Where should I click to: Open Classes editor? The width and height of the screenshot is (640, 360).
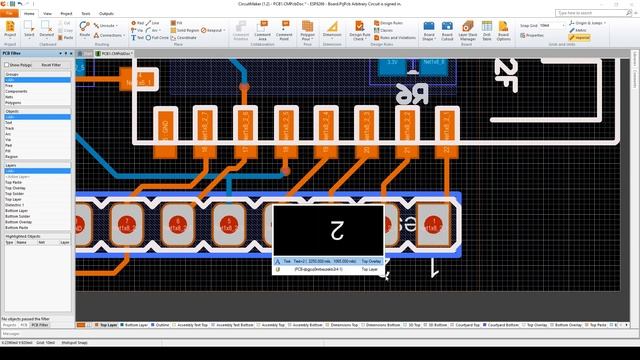[x=384, y=30]
